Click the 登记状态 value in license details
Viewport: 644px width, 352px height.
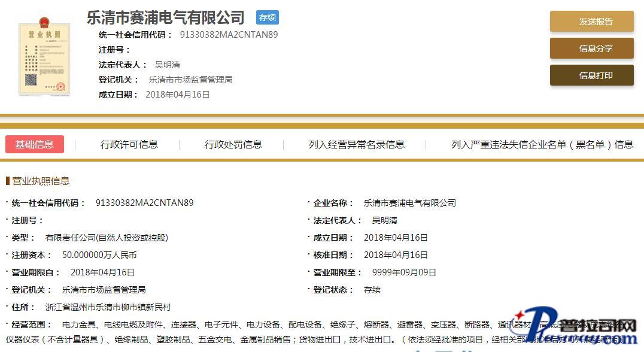click(x=372, y=290)
